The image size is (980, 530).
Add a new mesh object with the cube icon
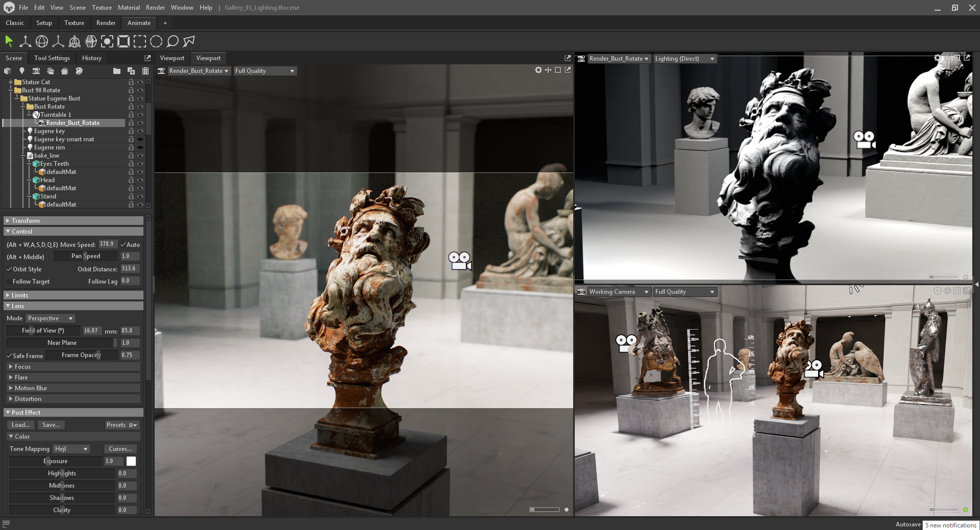(x=7, y=71)
